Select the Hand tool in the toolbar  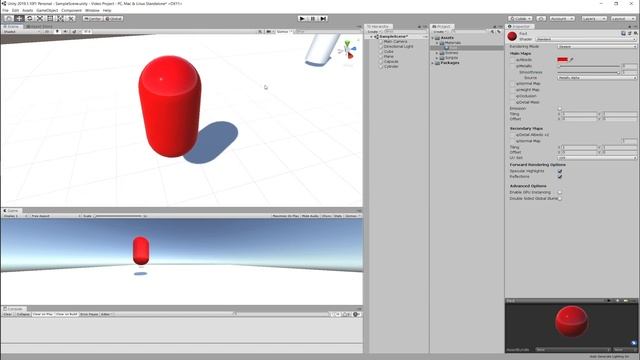click(x=9, y=18)
